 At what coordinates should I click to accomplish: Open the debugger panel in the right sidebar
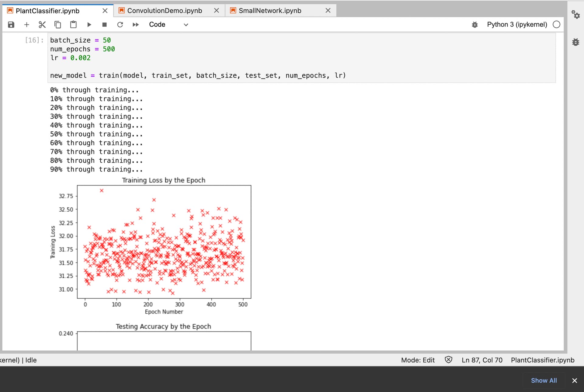pos(575,42)
